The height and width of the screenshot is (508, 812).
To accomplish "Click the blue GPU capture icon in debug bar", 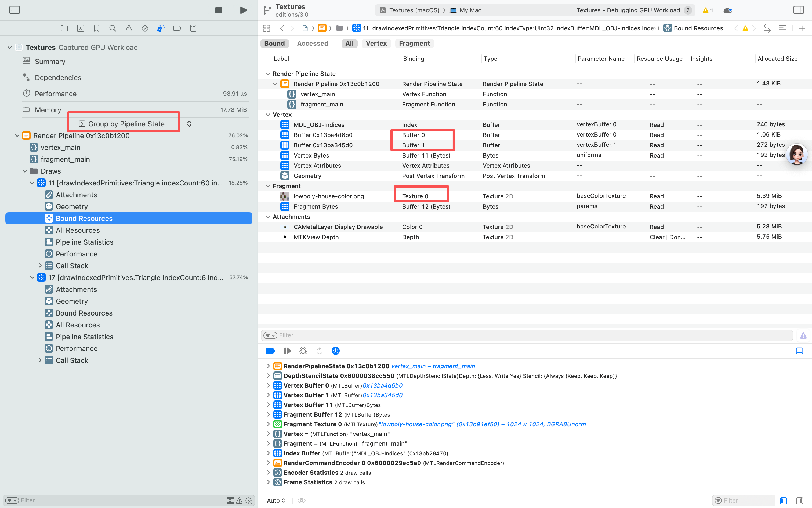I will 336,351.
